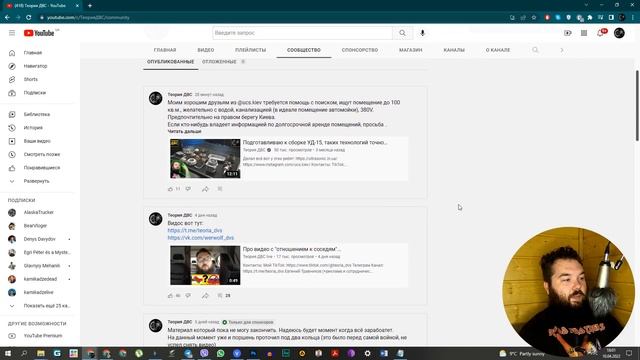Image resolution: width=640 pixels, height=360 pixels.
Task: Switch to the МАГАЗИН channel tab
Action: click(411, 50)
